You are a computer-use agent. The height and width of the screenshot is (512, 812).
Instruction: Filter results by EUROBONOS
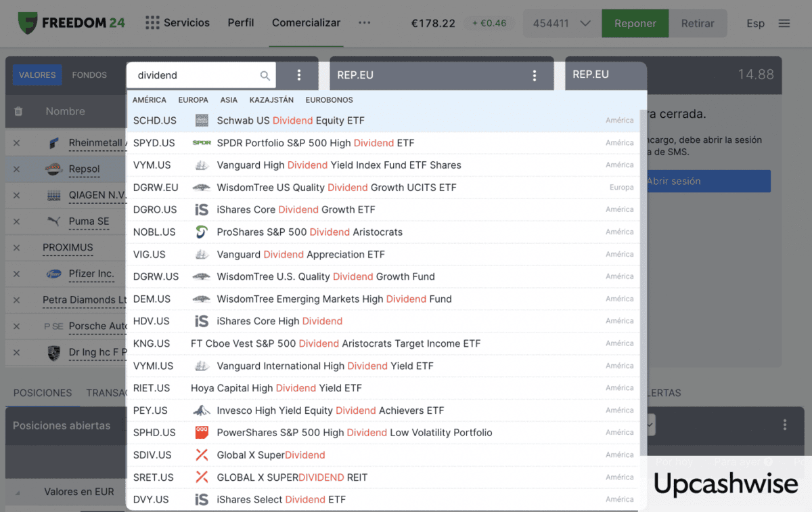pos(330,100)
